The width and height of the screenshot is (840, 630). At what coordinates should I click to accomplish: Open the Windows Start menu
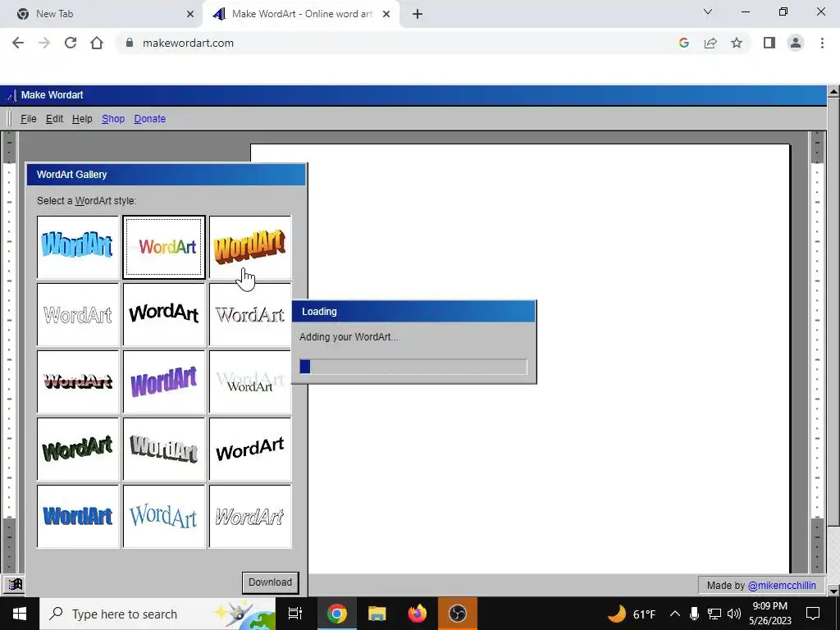(20, 614)
